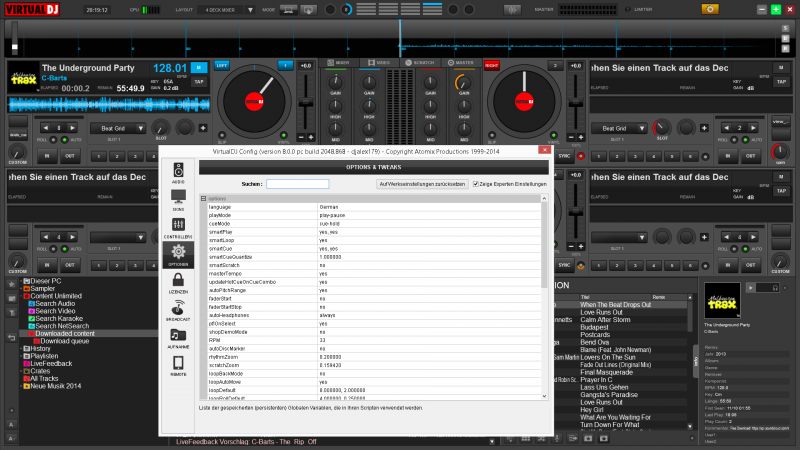The width and height of the screenshot is (800, 450).
Task: Open the Broadcast config section
Action: click(x=178, y=311)
